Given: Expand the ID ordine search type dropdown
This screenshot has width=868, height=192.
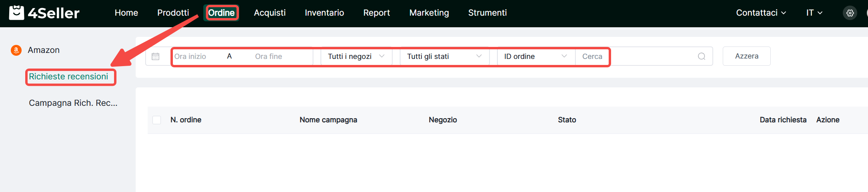Looking at the screenshot, I should pyautogui.click(x=535, y=57).
